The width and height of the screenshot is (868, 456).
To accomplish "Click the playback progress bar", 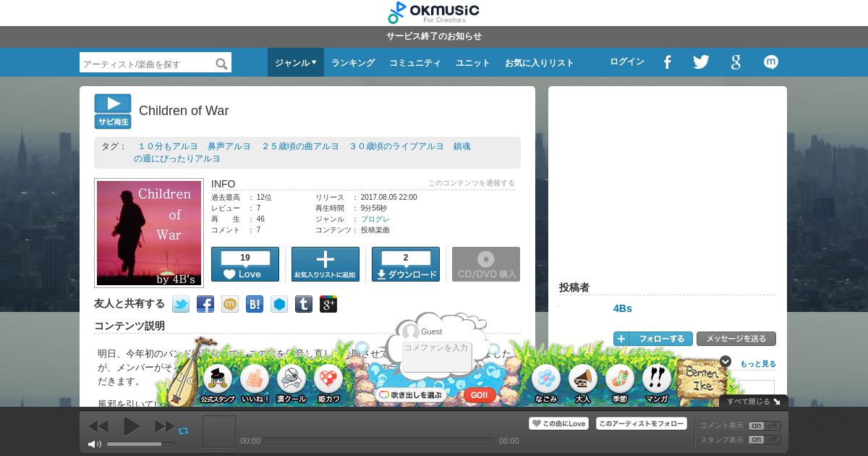I will (380, 441).
